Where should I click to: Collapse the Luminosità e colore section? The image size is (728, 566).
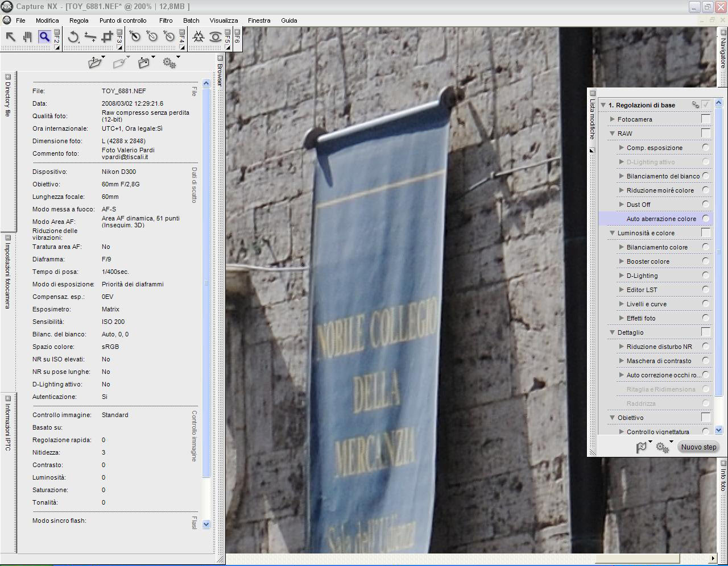pos(613,233)
